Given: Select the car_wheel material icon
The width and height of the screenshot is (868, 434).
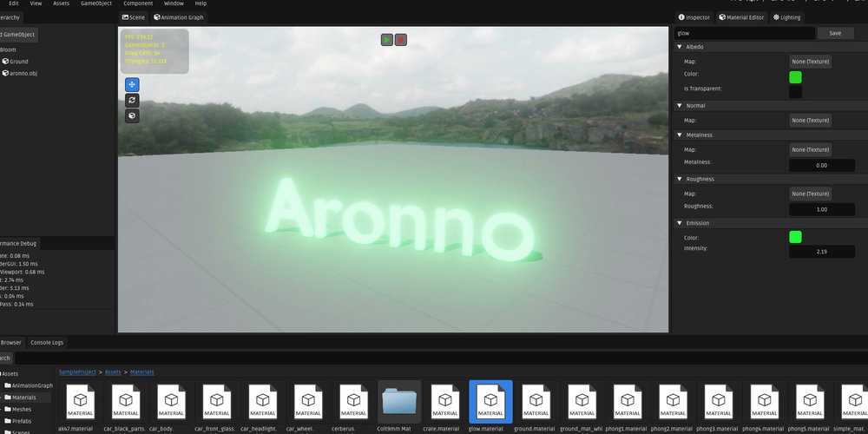Looking at the screenshot, I should 308,402.
